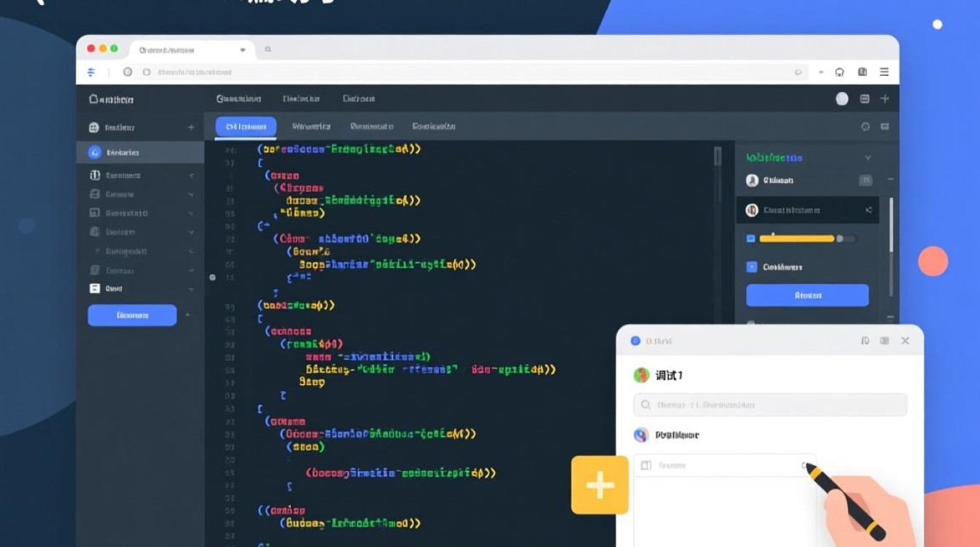Click the yellow plus icon beside the popup
980x547 pixels.
pyautogui.click(x=599, y=485)
